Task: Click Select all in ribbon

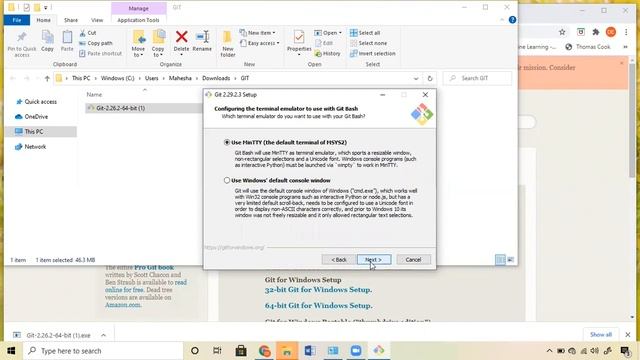Action: pyautogui.click(x=365, y=33)
